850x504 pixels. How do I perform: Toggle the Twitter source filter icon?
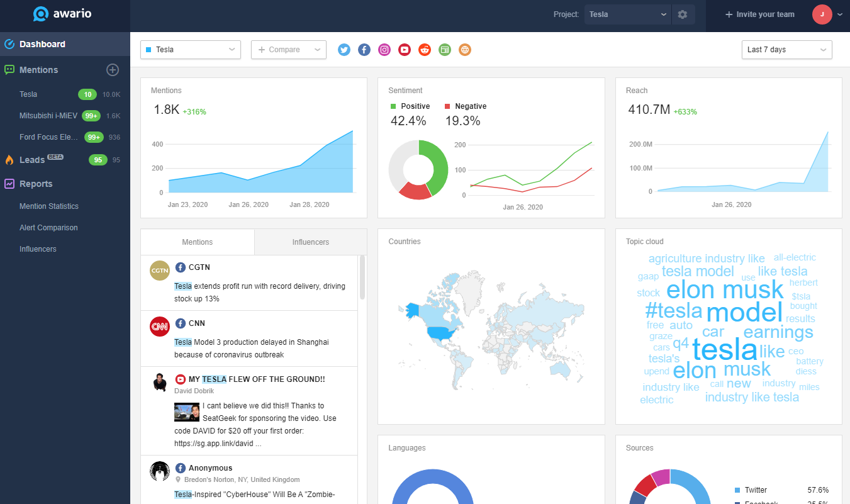coord(344,50)
